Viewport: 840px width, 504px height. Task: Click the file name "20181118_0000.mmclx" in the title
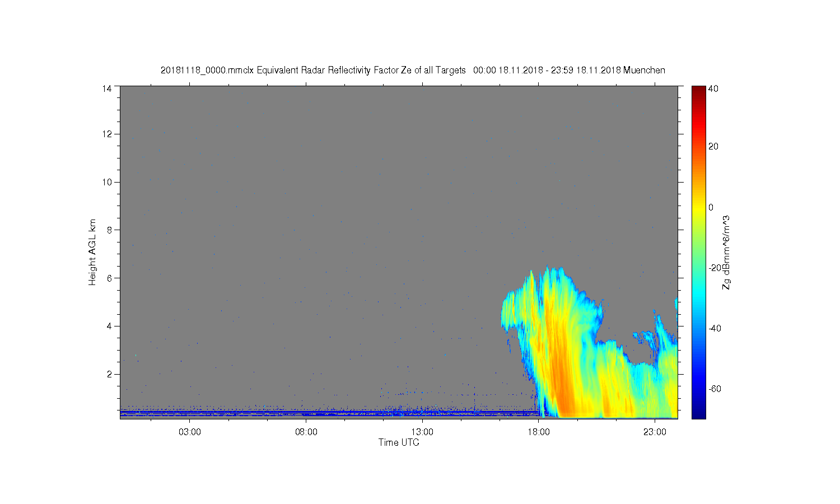(207, 71)
